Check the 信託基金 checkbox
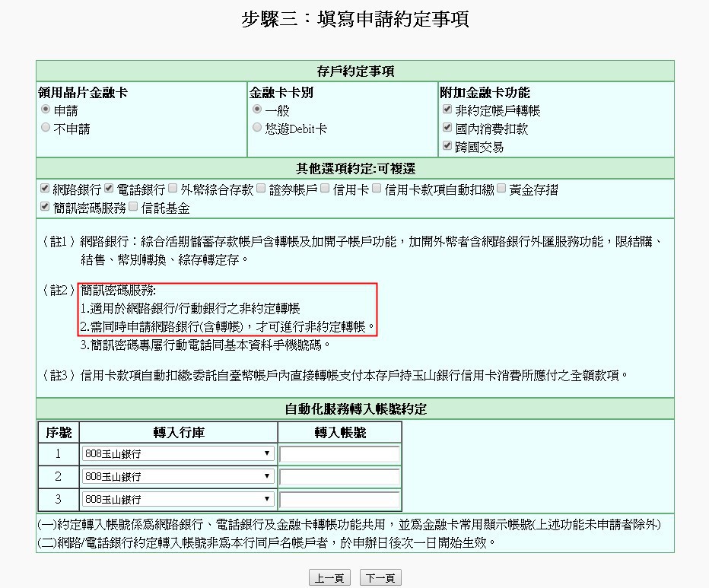Image resolution: width=709 pixels, height=588 pixels. pyautogui.click(x=133, y=207)
